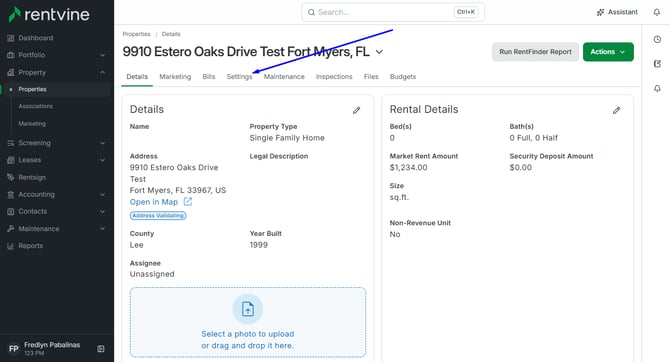The height and width of the screenshot is (362, 670).
Task: Click the Property building icon
Action: pos(11,73)
